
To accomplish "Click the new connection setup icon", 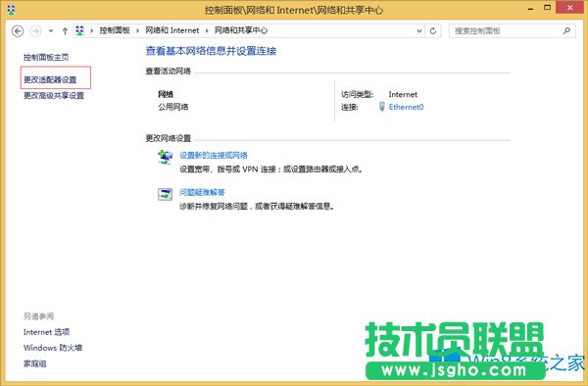I will pyautogui.click(x=165, y=157).
